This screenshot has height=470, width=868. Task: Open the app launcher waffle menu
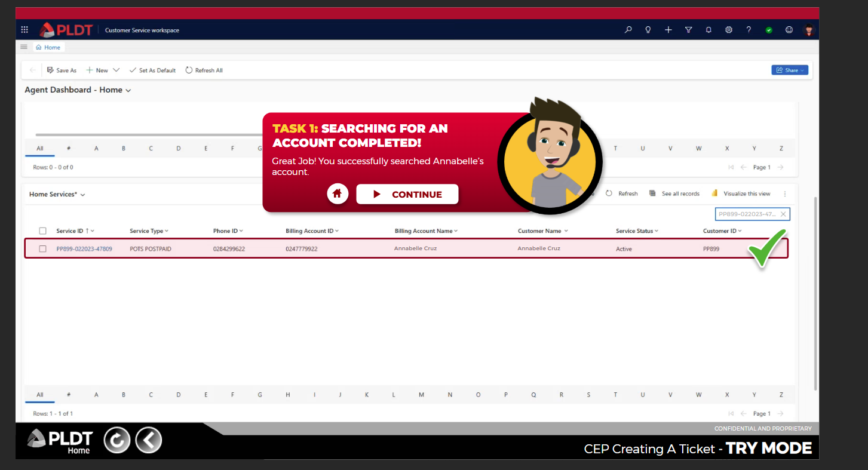point(24,30)
